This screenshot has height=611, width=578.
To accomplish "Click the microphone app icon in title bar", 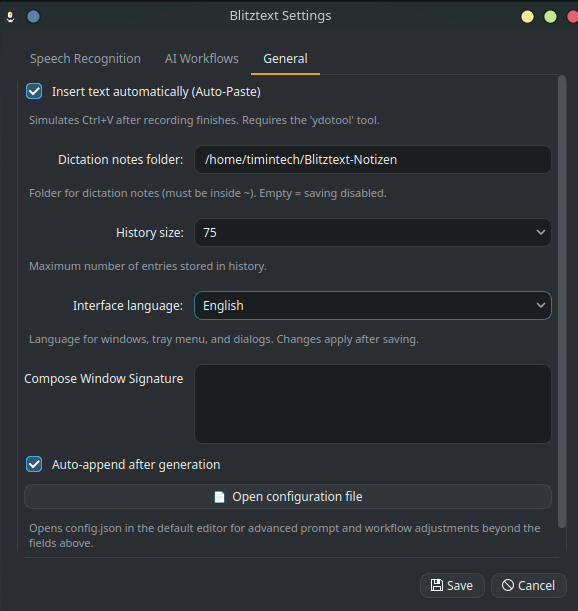I will coord(11,17).
